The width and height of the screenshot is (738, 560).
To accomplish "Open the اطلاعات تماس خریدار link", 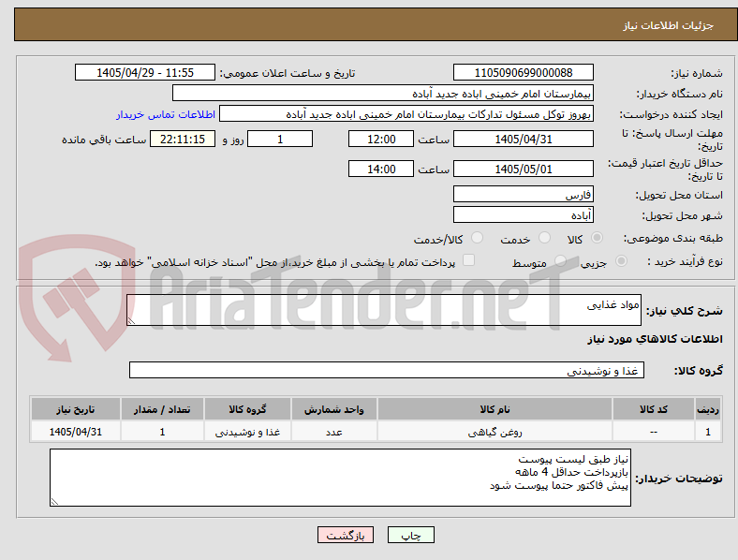I will pyautogui.click(x=166, y=114).
